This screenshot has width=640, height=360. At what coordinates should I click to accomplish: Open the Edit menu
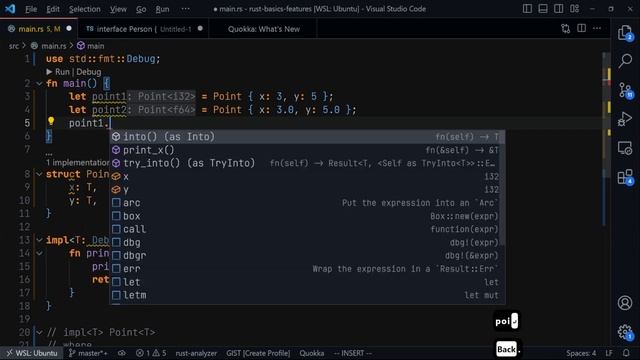(53, 9)
